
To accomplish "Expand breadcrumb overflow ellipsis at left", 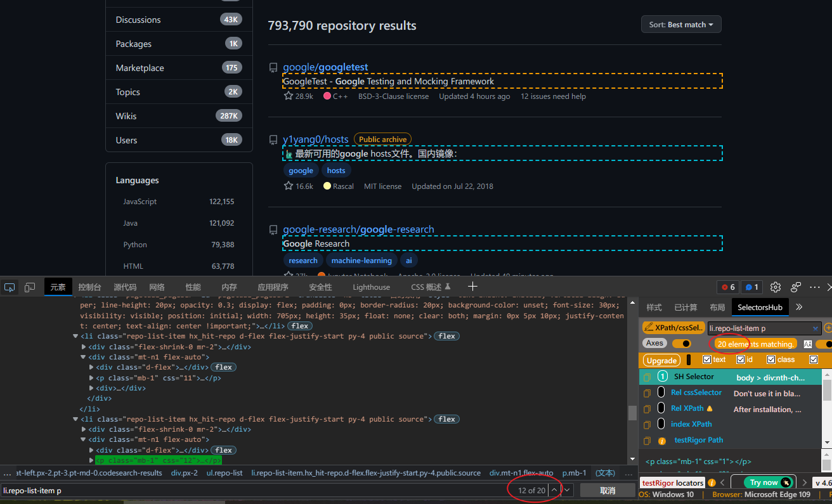I will pyautogui.click(x=8, y=473).
